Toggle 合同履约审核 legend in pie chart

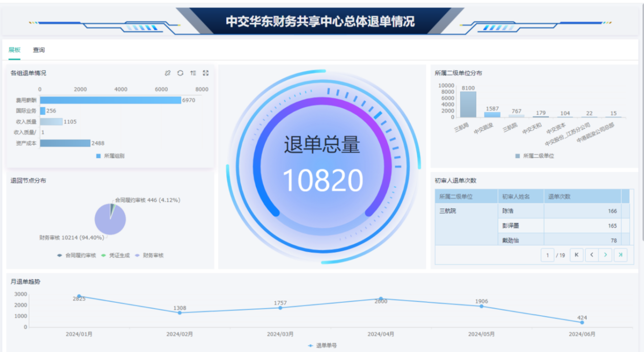pyautogui.click(x=77, y=255)
